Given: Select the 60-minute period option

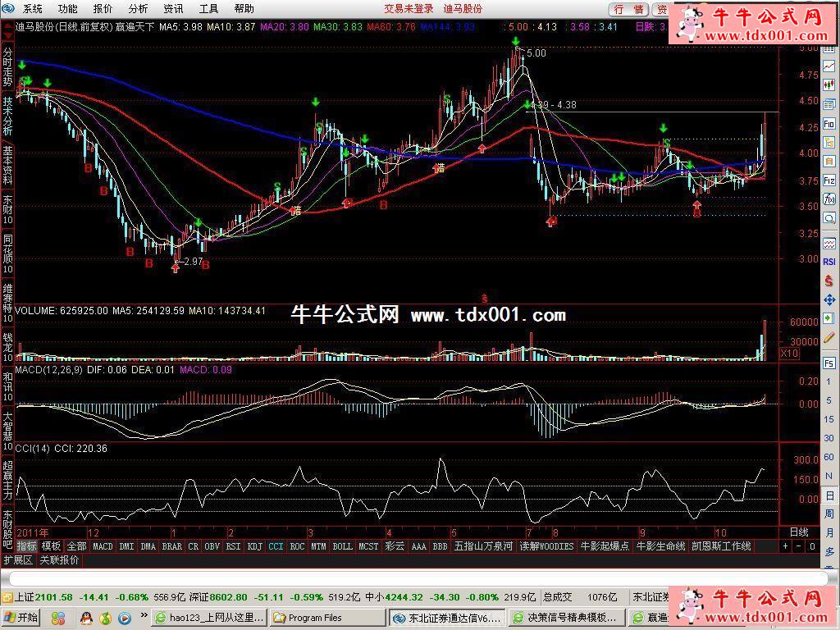Looking at the screenshot, I should pos(829,457).
